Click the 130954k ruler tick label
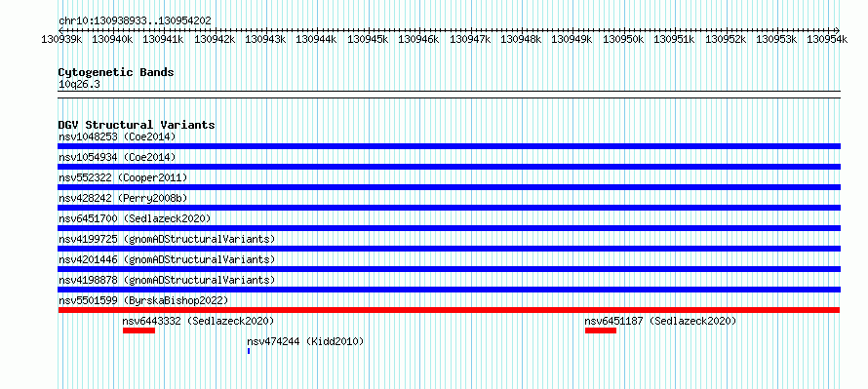Screen dimensions: 868x389 (x=828, y=39)
